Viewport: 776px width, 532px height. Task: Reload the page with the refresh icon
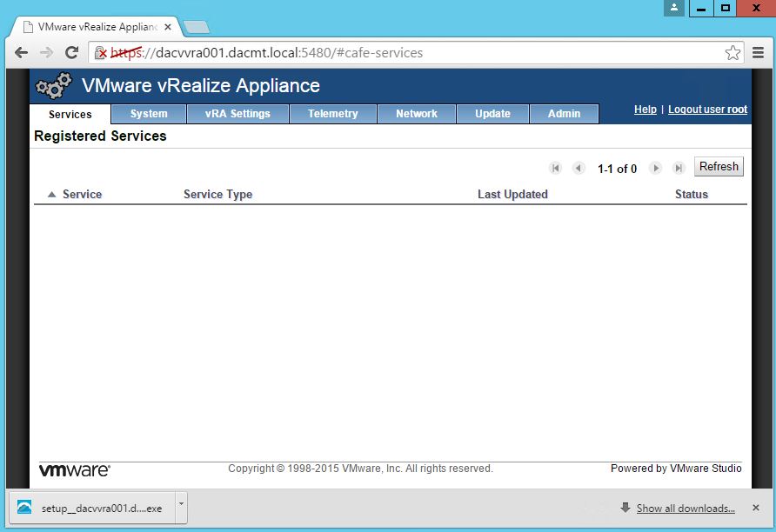pyautogui.click(x=71, y=52)
